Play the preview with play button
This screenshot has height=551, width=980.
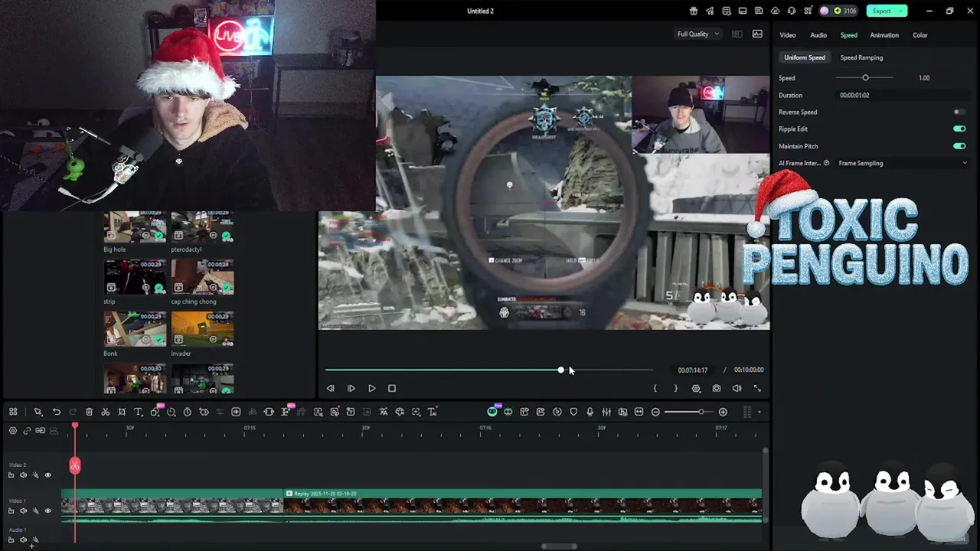[371, 389]
